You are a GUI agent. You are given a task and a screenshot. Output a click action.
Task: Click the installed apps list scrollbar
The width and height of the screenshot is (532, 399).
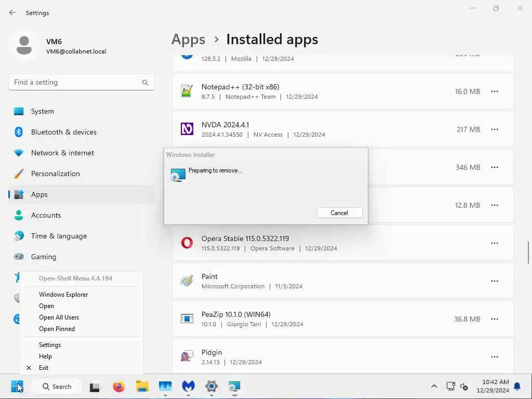pyautogui.click(x=528, y=252)
